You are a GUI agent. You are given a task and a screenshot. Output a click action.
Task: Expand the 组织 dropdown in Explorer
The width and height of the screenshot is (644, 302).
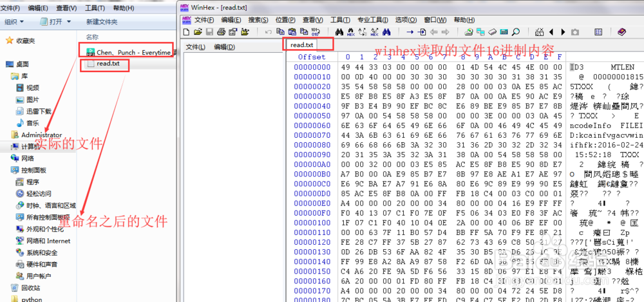click(14, 21)
